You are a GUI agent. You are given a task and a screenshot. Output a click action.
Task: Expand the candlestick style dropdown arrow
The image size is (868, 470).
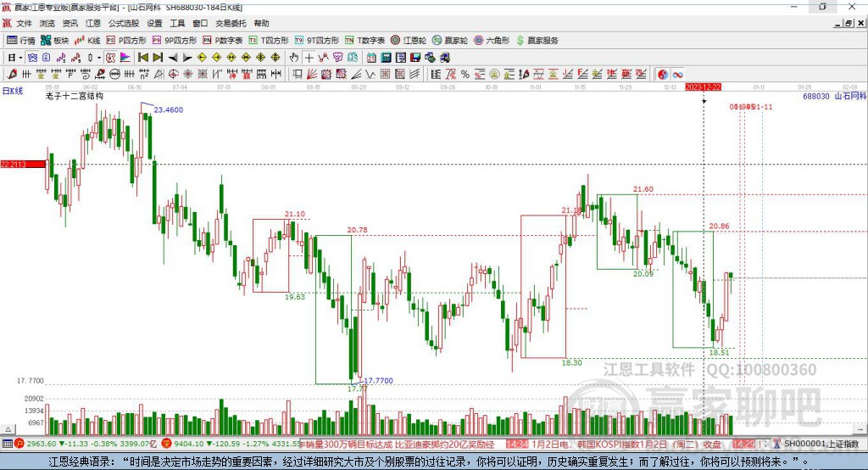99,58
